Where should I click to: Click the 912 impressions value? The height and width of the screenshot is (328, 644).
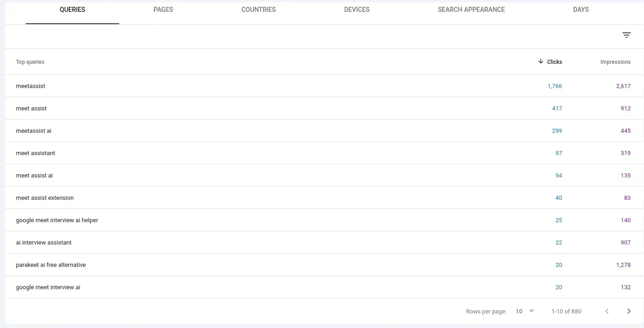click(625, 108)
